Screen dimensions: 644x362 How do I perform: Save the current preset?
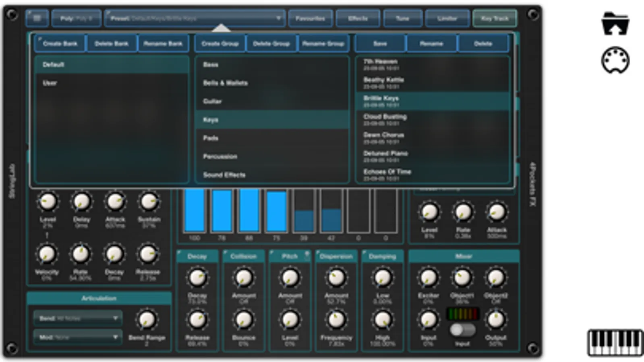click(x=380, y=43)
